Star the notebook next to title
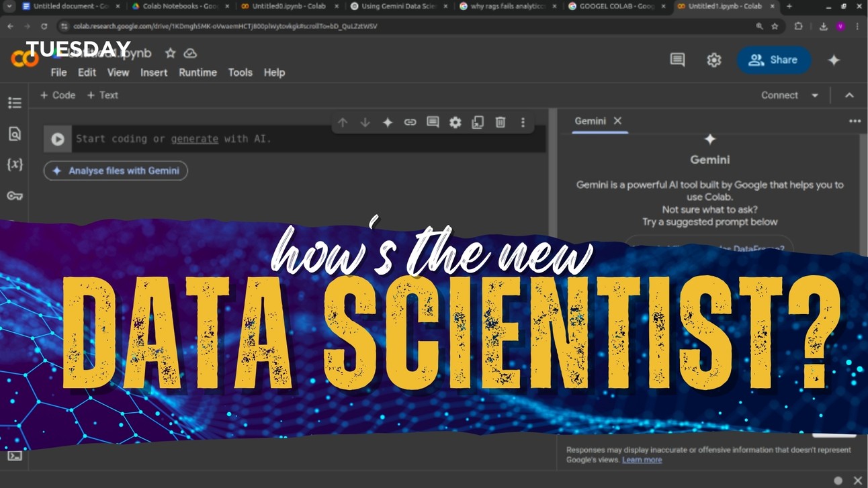868x488 pixels. [x=171, y=53]
